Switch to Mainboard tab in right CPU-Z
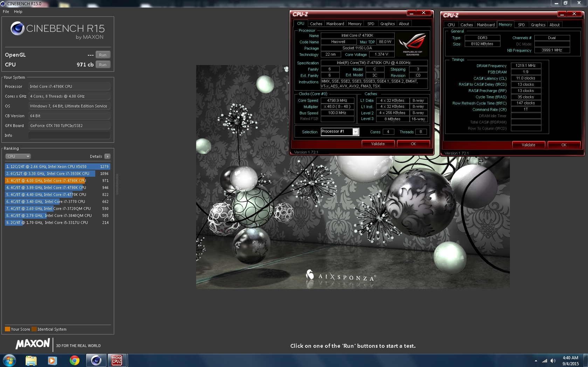 tap(486, 25)
